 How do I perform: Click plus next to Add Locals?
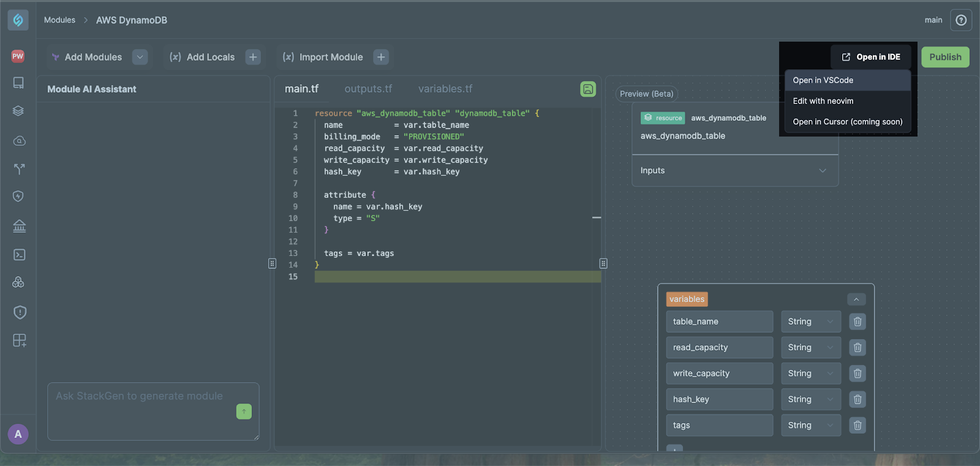[253, 57]
